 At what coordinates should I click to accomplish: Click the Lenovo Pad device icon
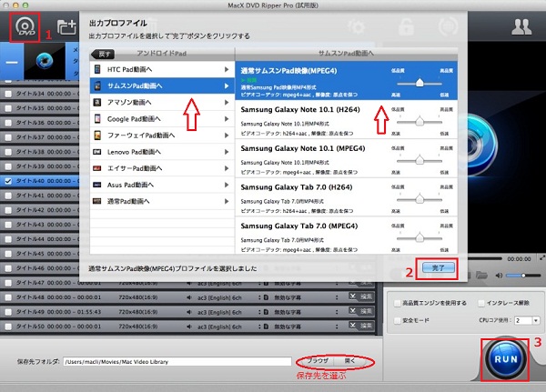(97, 152)
